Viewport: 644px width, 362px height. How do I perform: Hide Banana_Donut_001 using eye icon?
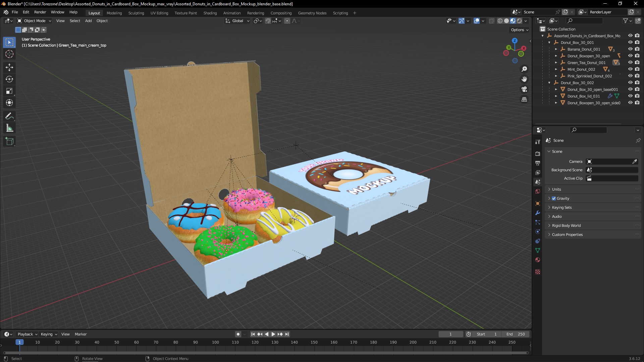pyautogui.click(x=630, y=49)
